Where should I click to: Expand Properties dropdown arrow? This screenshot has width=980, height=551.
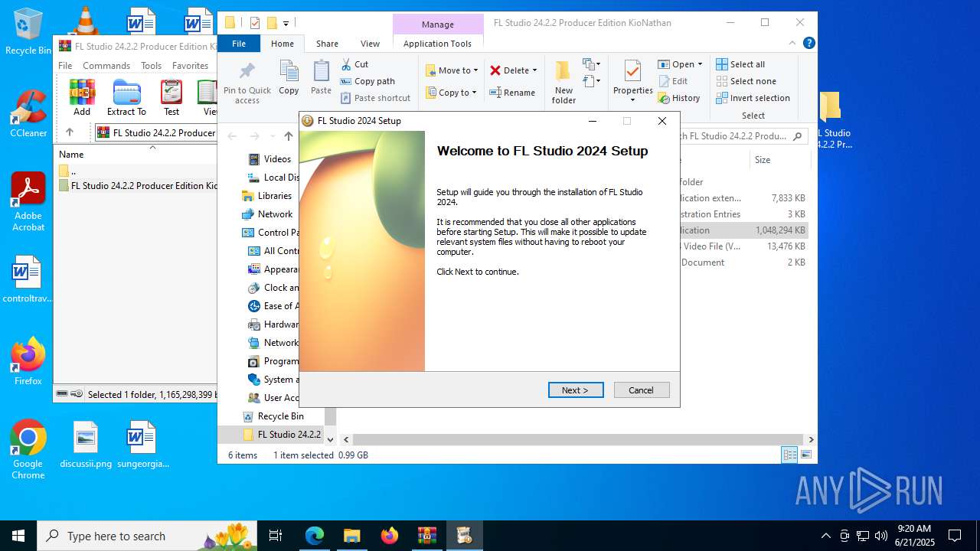tap(632, 100)
